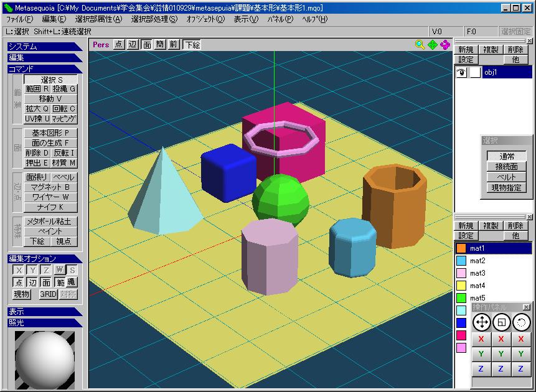Viewport: 536px width, 392px height.
Task: Click the purple rotate view icon
Action: tap(445, 45)
